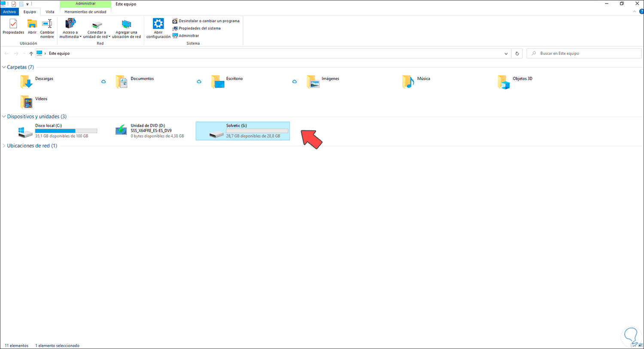This screenshot has height=349, width=644.
Task: Switch to the Vista ribbon tab
Action: pos(50,12)
